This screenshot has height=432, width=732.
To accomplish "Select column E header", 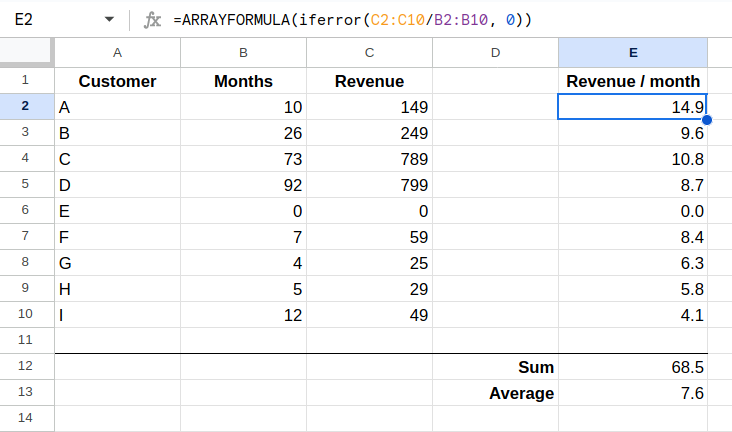I will (x=633, y=53).
